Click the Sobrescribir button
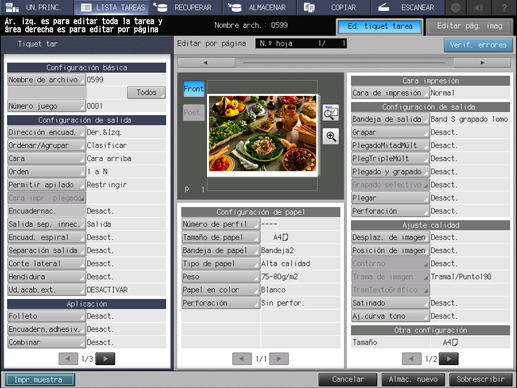The width and height of the screenshot is (517, 388). pyautogui.click(x=480, y=379)
